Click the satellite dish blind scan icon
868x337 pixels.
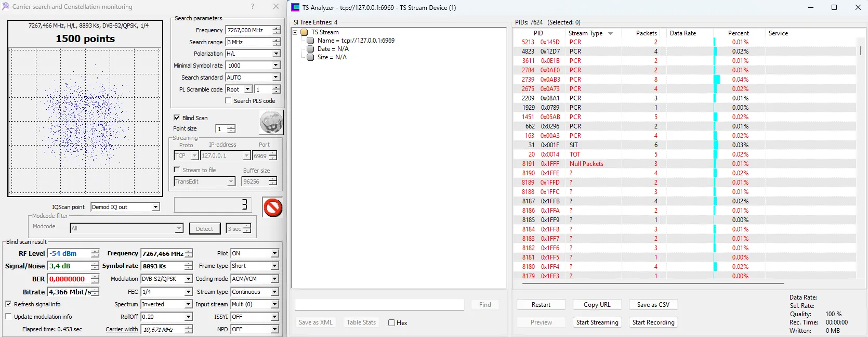click(x=271, y=123)
